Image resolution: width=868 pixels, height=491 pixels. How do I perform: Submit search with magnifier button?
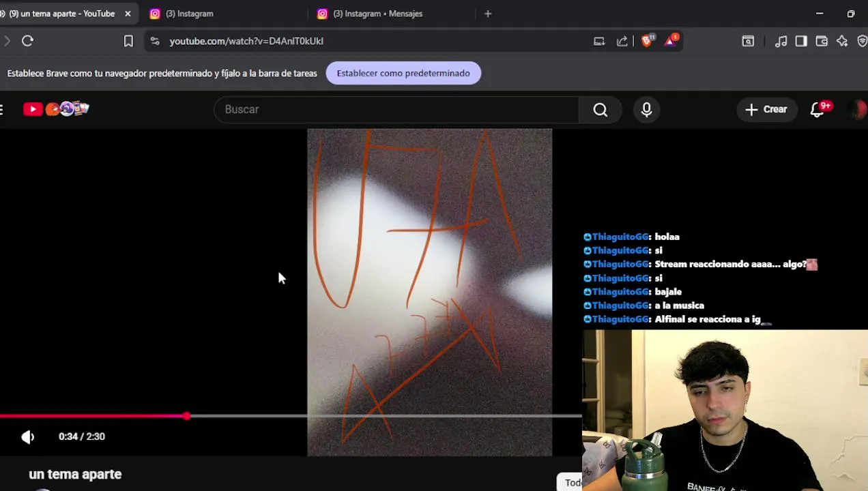(600, 109)
